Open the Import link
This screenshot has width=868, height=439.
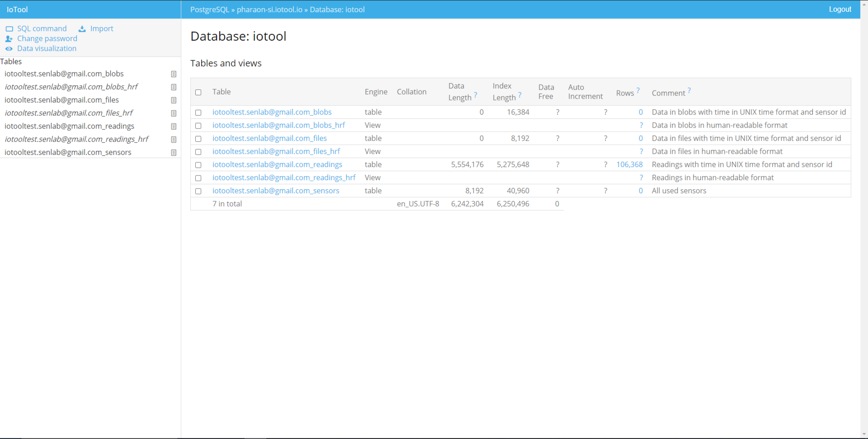point(102,29)
